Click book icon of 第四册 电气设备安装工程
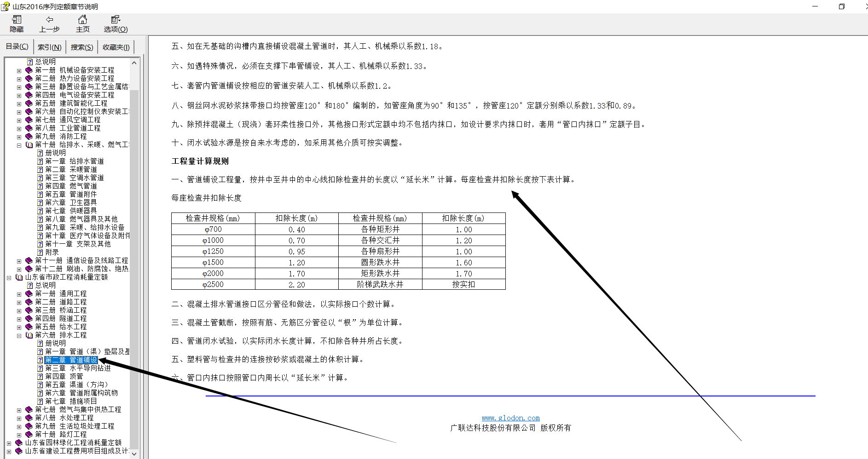Image resolution: width=868 pixels, height=459 pixels. click(x=29, y=95)
